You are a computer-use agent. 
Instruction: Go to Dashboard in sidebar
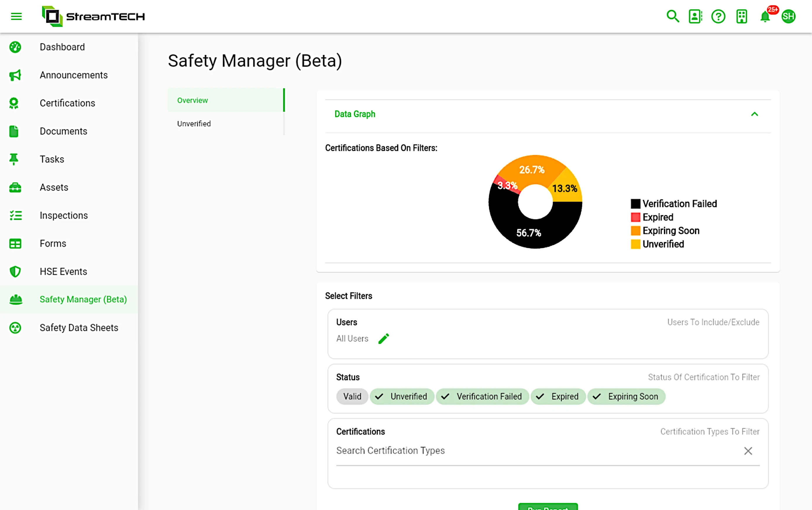(69, 47)
